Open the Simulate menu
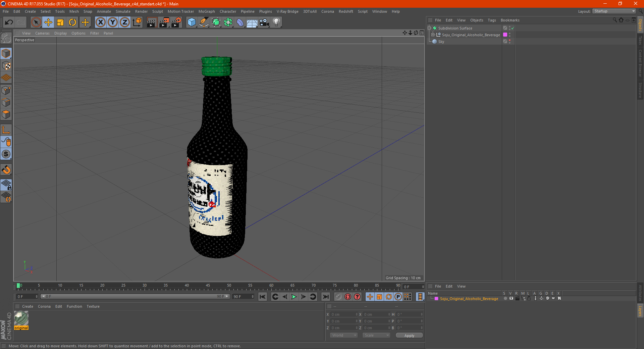The height and width of the screenshot is (349, 644). [123, 11]
